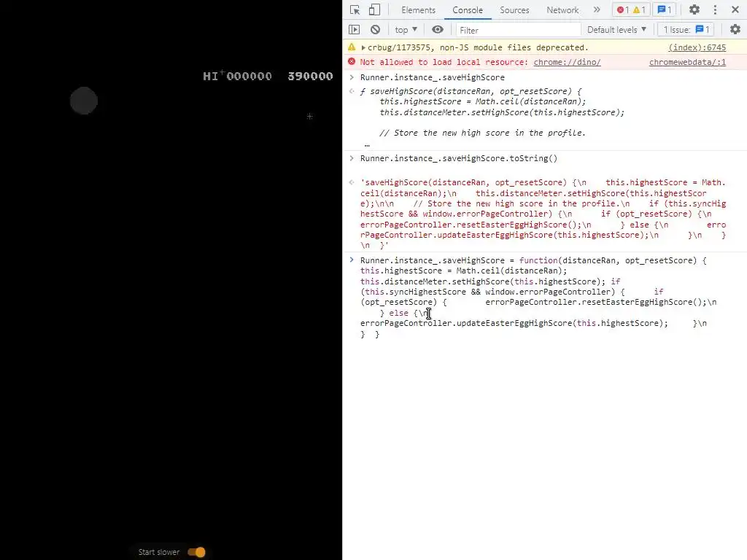Open the chromewebdata/:1 source link
Viewport: 747px width, 560px height.
(687, 62)
